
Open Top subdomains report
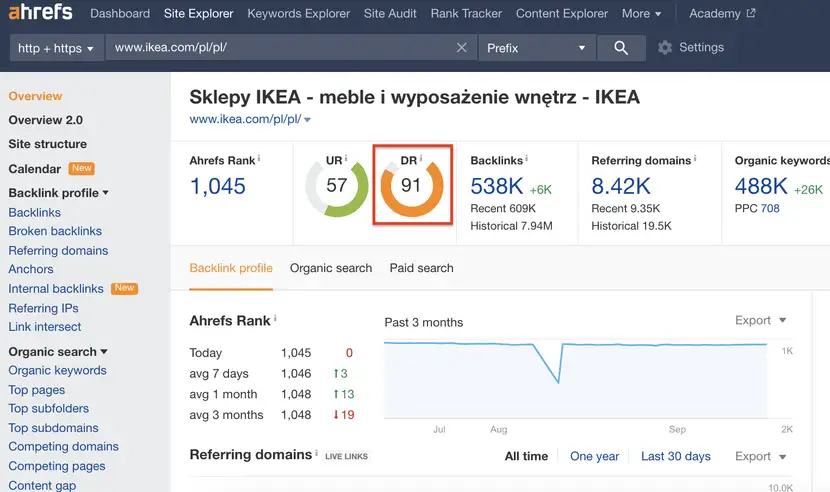point(53,428)
